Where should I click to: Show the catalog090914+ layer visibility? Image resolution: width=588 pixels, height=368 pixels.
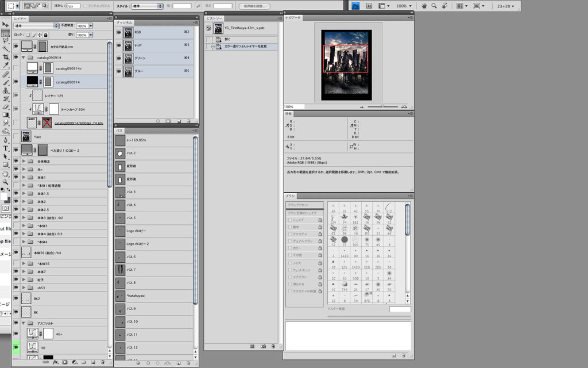(16, 68)
